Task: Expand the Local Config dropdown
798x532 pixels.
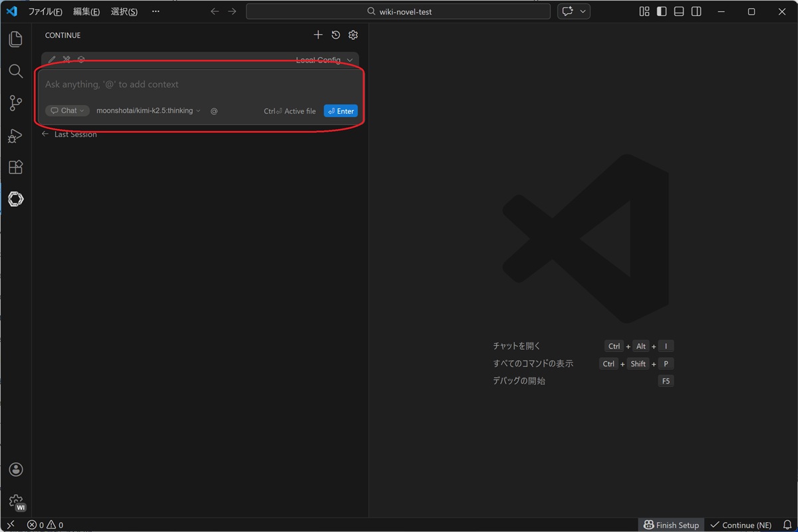Action: (x=324, y=61)
